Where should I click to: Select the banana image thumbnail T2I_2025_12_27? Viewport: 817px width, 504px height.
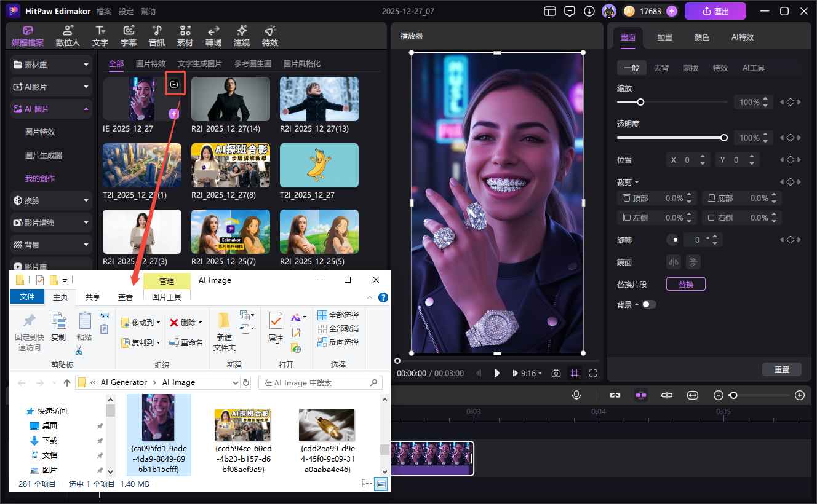coord(319,165)
